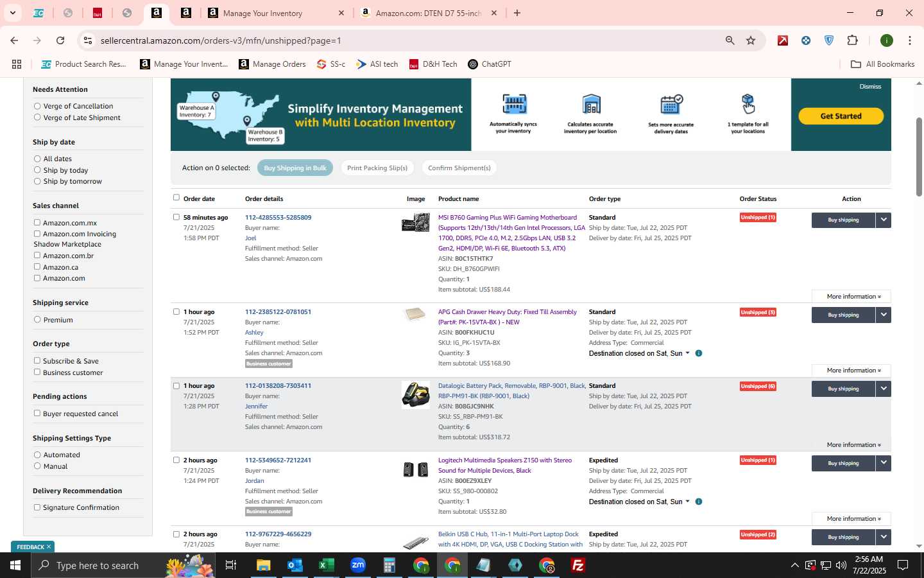Image resolution: width=924 pixels, height=578 pixels.
Task: Launch FileZilla from the taskbar
Action: [578, 565]
